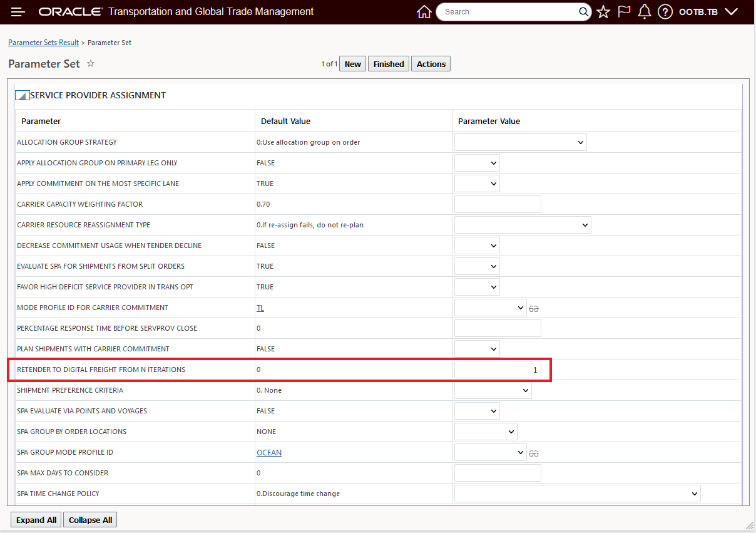Click the Parameter column header

point(41,121)
